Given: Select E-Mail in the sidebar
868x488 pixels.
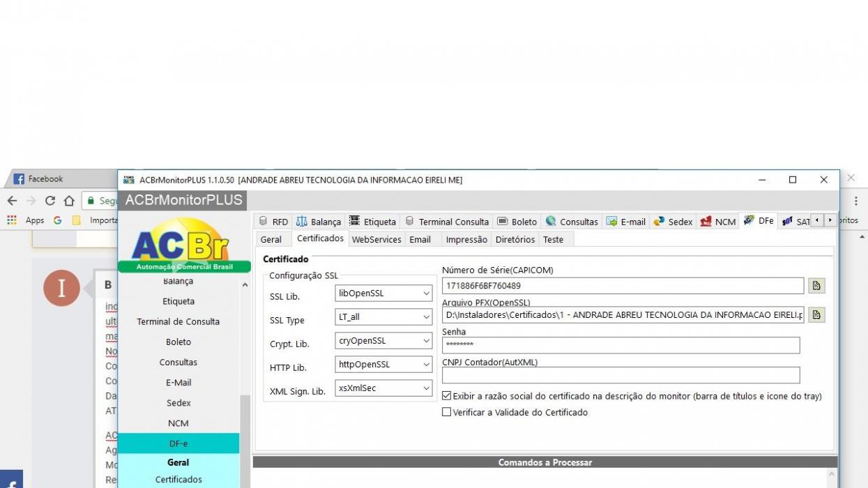Looking at the screenshot, I should pyautogui.click(x=178, y=383).
